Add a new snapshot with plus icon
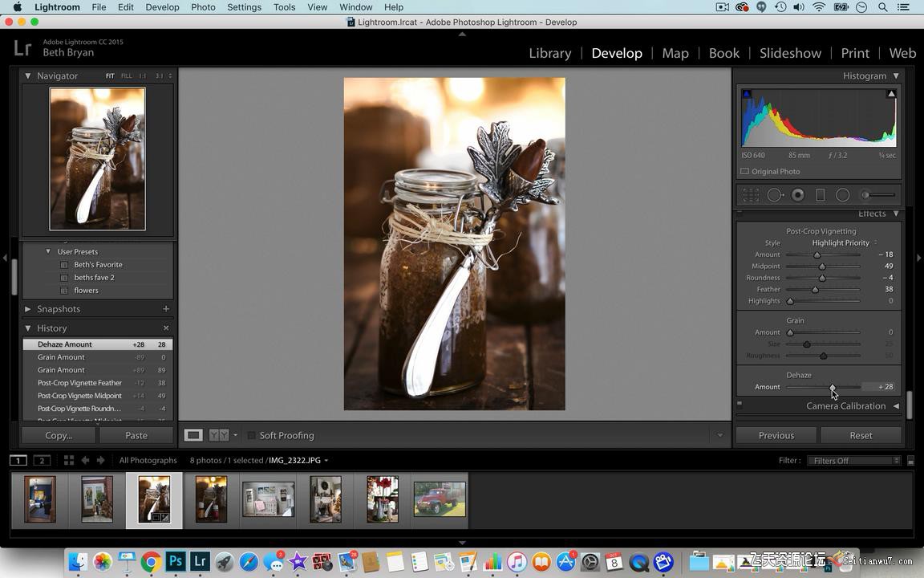The image size is (924, 578). (x=166, y=308)
